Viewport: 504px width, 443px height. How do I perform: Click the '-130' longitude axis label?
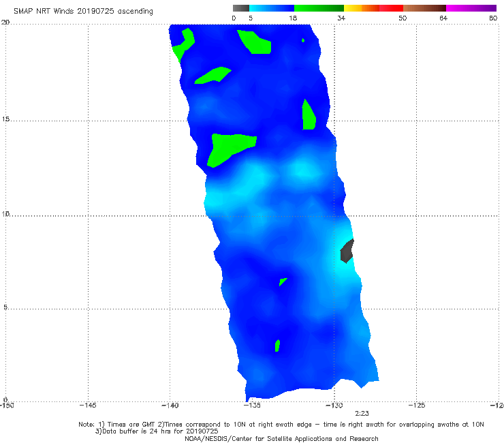(x=334, y=406)
